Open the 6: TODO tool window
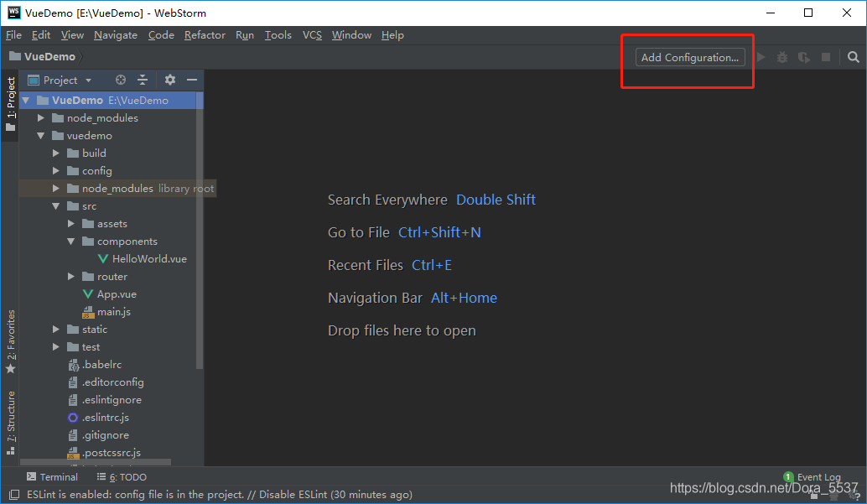 [122, 477]
